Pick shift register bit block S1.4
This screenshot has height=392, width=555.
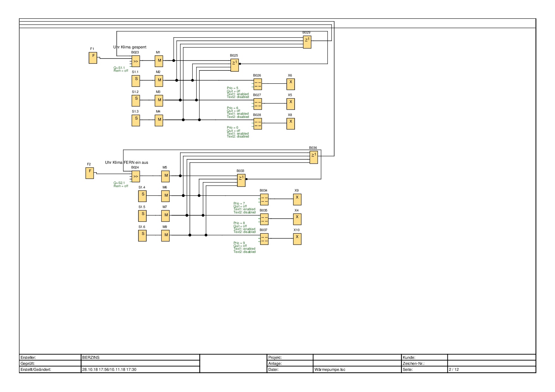click(x=142, y=196)
